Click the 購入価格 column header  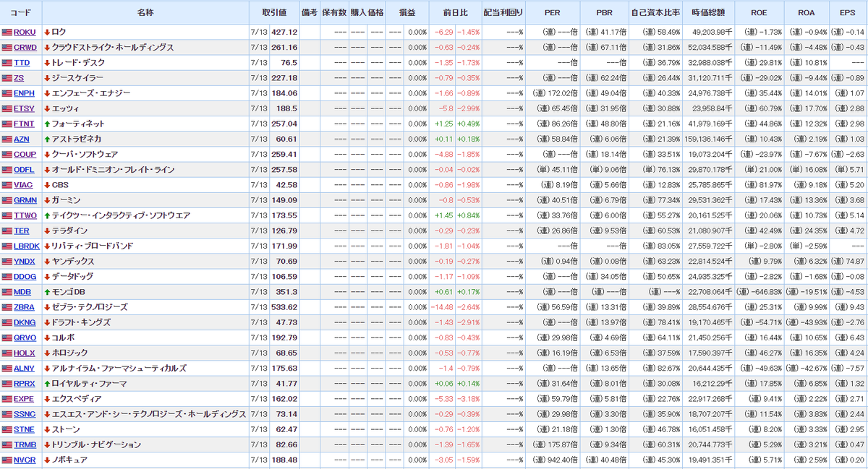[367, 12]
